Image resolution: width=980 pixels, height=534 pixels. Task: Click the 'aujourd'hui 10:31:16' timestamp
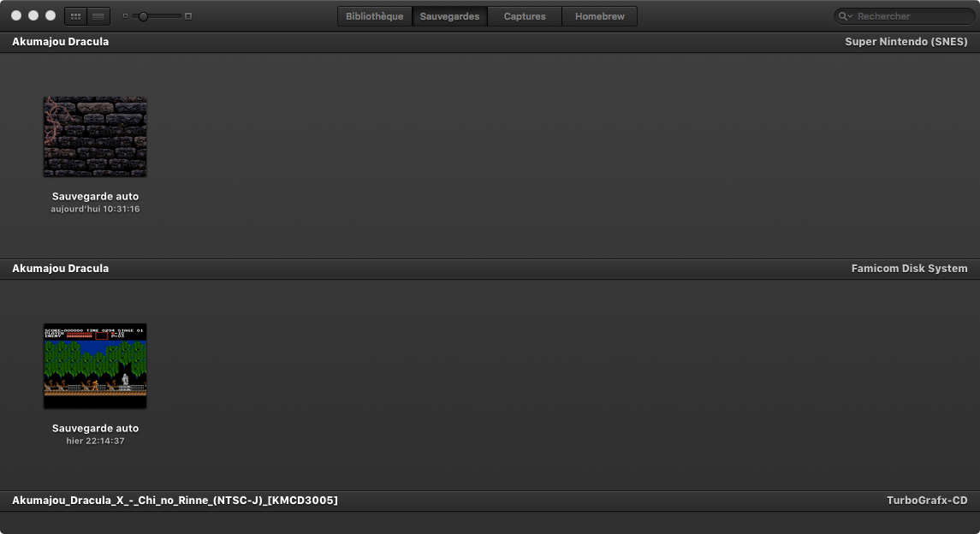(95, 209)
